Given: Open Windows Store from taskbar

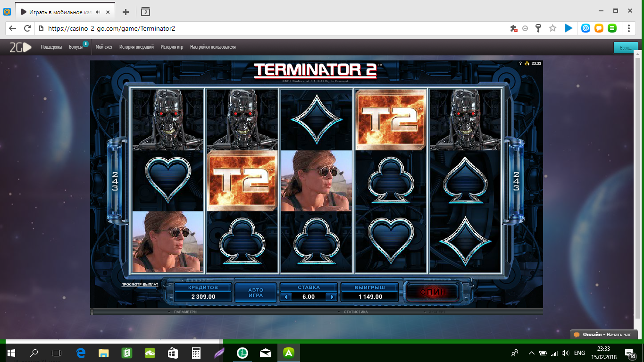Looking at the screenshot, I should (x=173, y=353).
